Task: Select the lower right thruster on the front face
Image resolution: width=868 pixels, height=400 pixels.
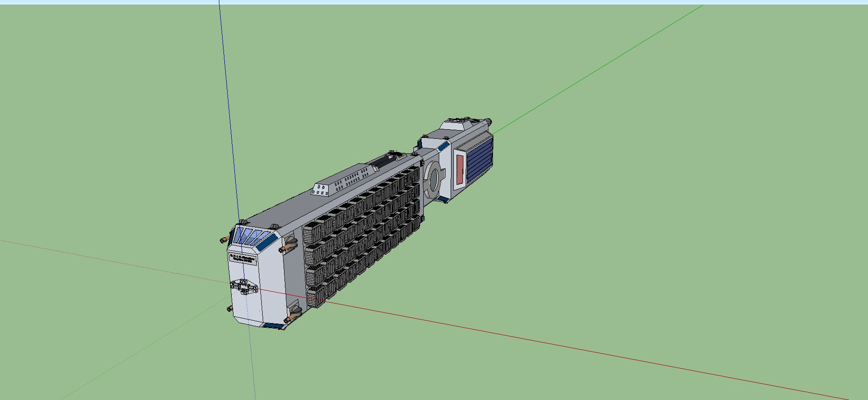Action: click(x=294, y=314)
